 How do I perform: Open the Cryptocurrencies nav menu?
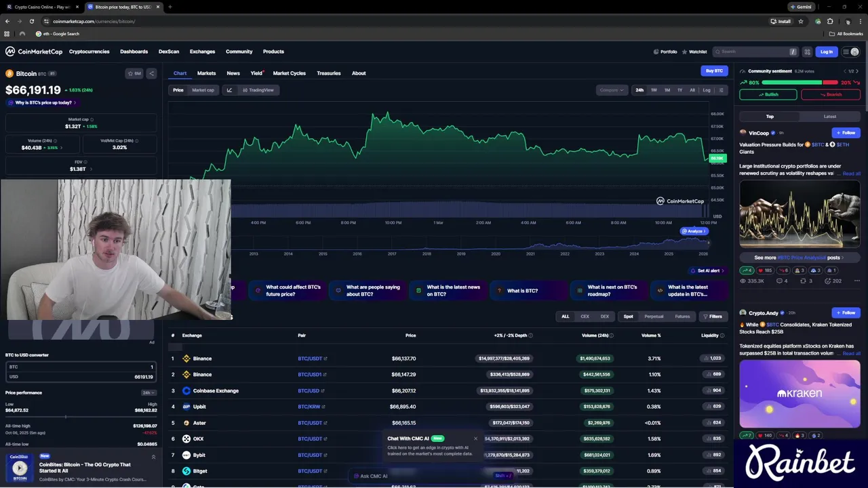89,52
